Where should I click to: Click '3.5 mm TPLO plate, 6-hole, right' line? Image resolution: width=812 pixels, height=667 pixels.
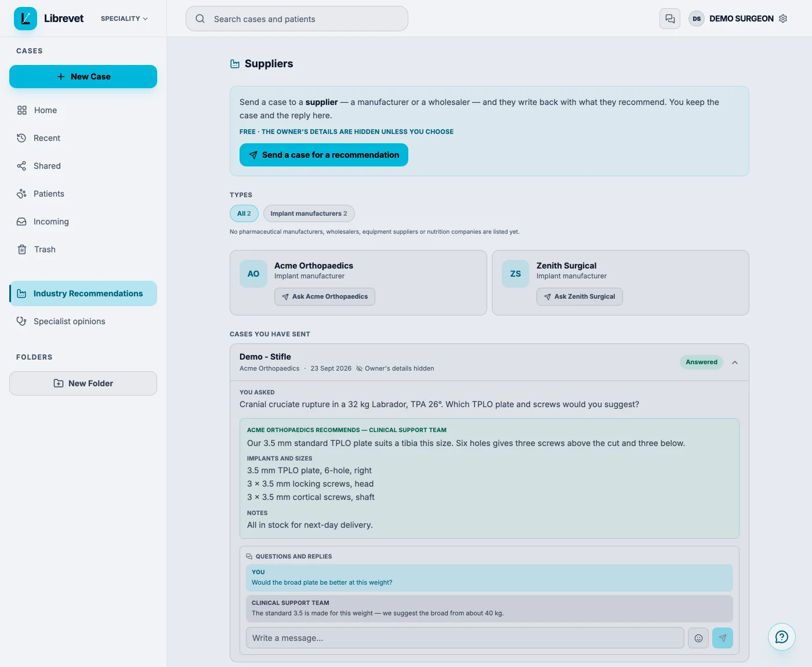[x=309, y=470]
